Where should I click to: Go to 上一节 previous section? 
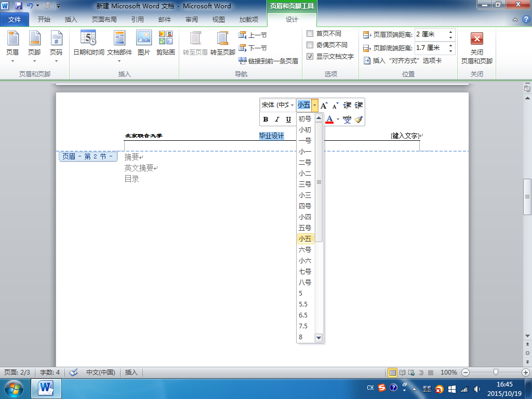click(253, 35)
